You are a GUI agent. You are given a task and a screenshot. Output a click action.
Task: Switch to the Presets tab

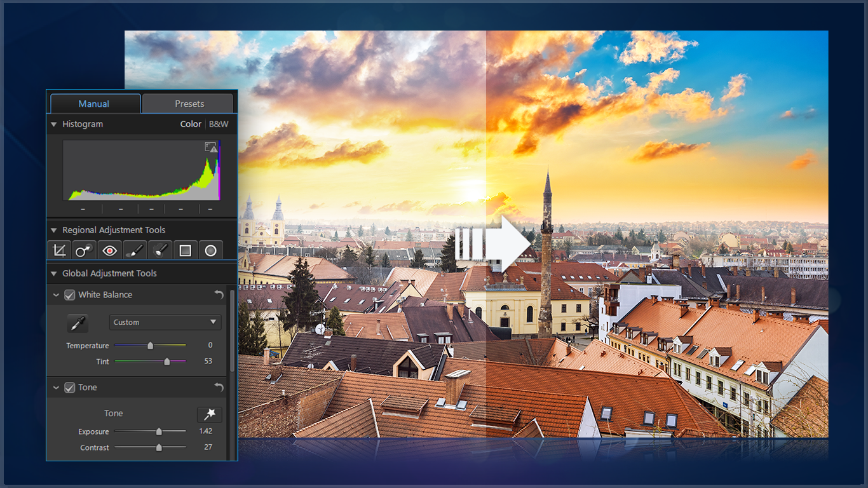(x=189, y=104)
